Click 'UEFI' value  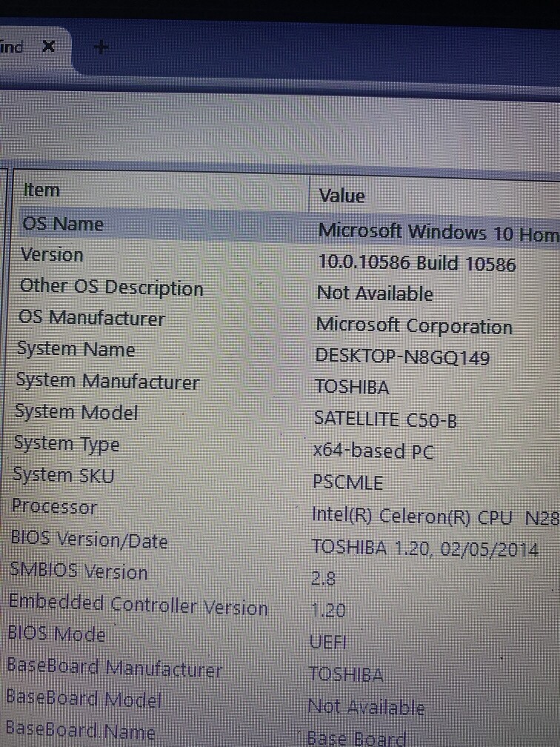(328, 643)
